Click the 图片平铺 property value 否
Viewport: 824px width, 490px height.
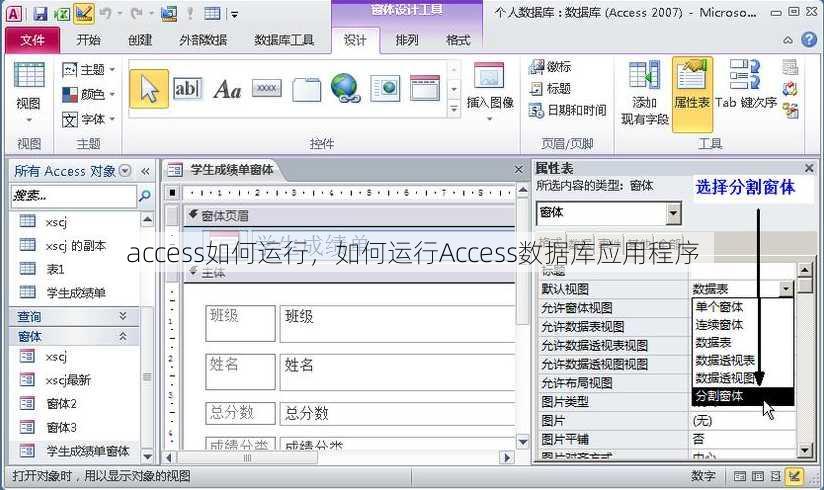click(x=742, y=439)
